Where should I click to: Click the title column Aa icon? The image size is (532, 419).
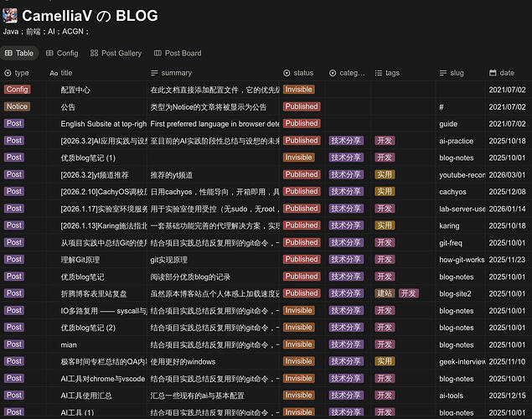(x=54, y=73)
